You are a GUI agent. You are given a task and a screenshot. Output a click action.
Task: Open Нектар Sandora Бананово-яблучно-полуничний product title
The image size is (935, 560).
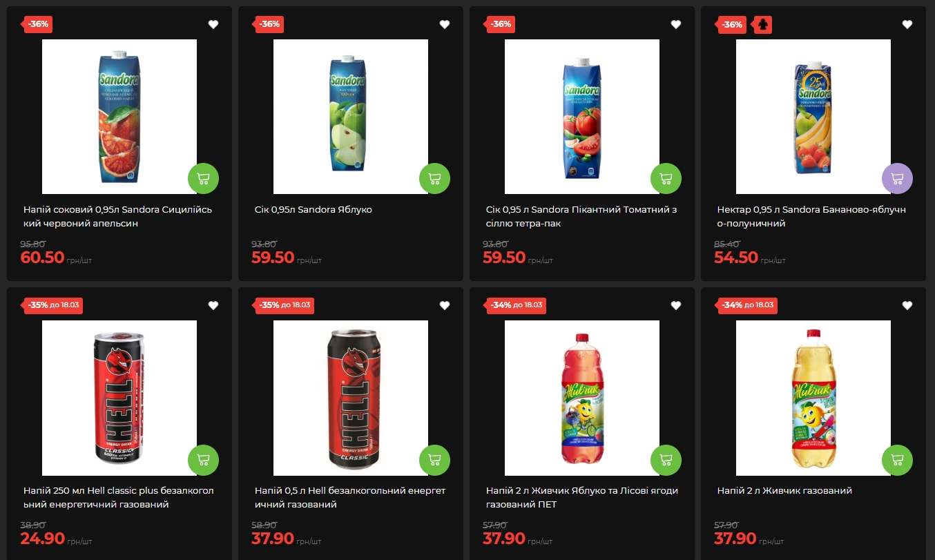click(811, 217)
